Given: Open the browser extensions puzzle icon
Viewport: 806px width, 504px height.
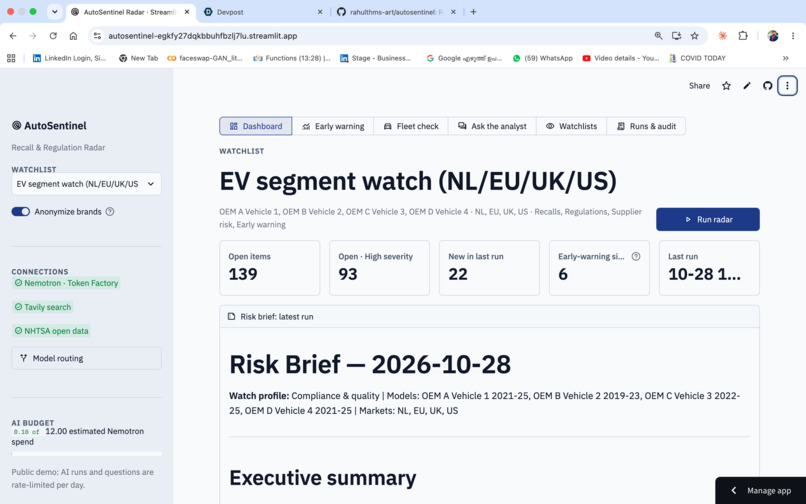Looking at the screenshot, I should [743, 35].
